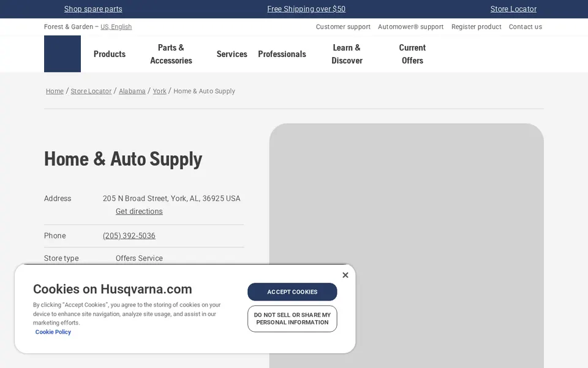Click Accept Cookies button
The height and width of the screenshot is (368, 588).
292,292
